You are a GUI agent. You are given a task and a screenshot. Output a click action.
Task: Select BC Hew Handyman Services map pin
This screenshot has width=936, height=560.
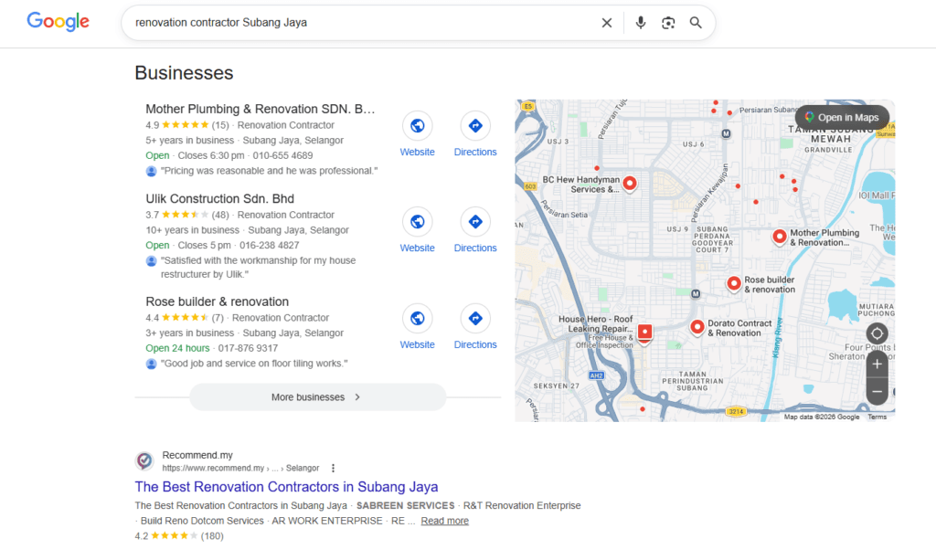coord(630,184)
